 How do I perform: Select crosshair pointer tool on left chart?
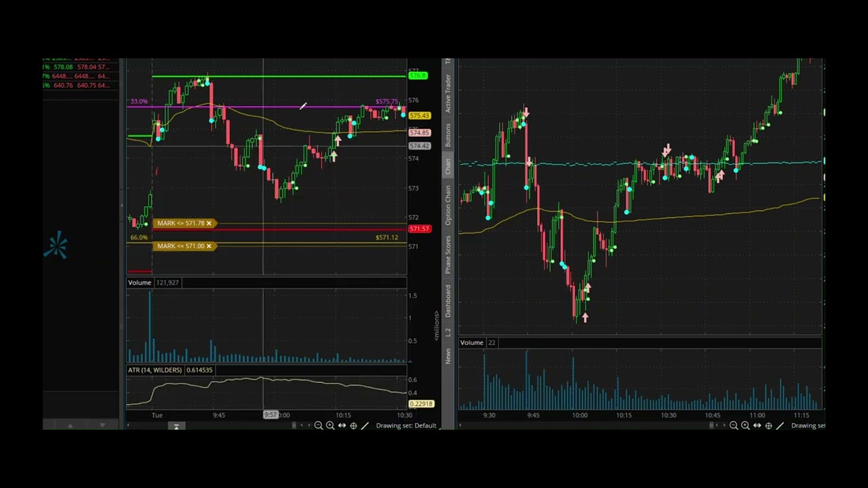pos(353,426)
